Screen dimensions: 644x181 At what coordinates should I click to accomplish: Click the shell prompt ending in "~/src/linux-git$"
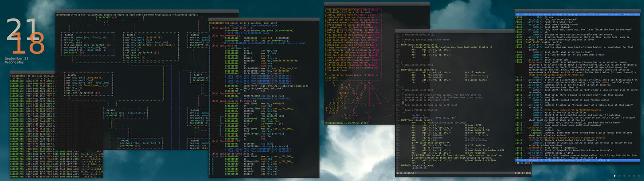[x=346, y=123]
